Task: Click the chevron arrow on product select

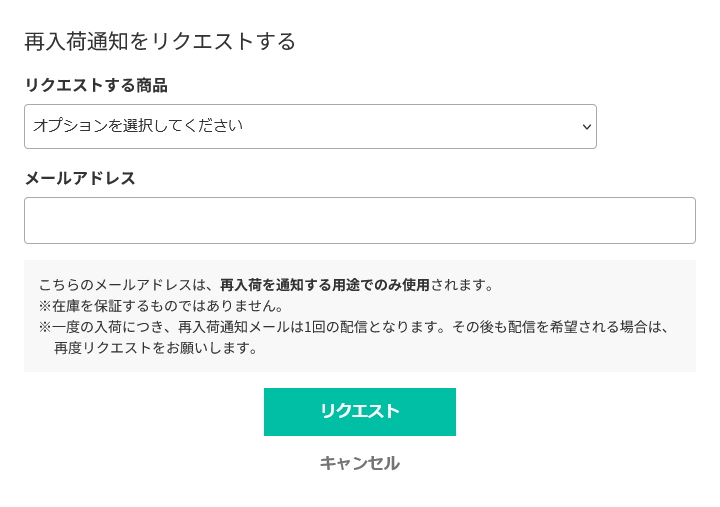Action: click(x=587, y=127)
